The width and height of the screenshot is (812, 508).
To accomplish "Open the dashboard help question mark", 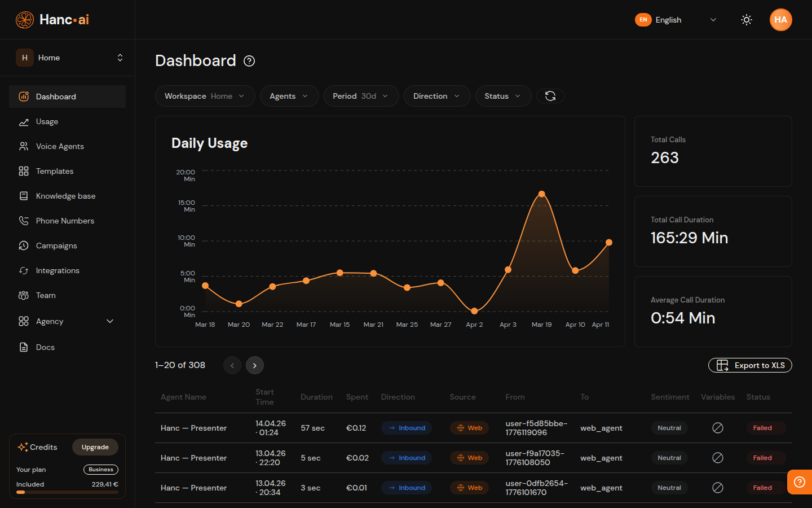I will (x=249, y=61).
